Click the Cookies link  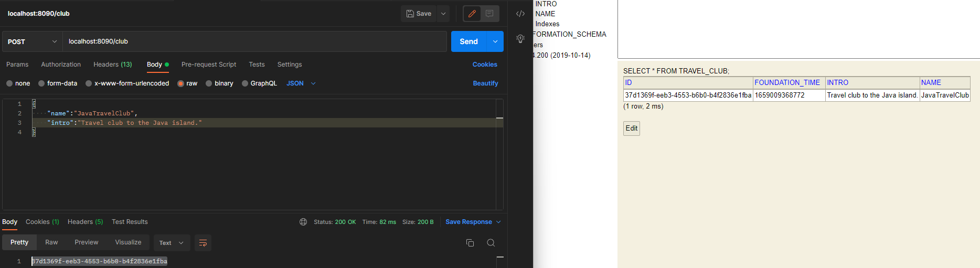485,65
